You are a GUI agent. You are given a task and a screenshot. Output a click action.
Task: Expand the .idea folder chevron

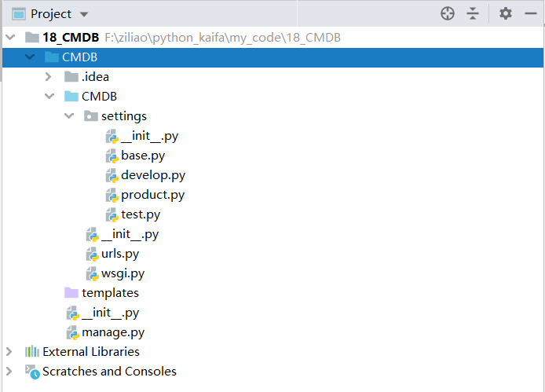[x=49, y=76]
